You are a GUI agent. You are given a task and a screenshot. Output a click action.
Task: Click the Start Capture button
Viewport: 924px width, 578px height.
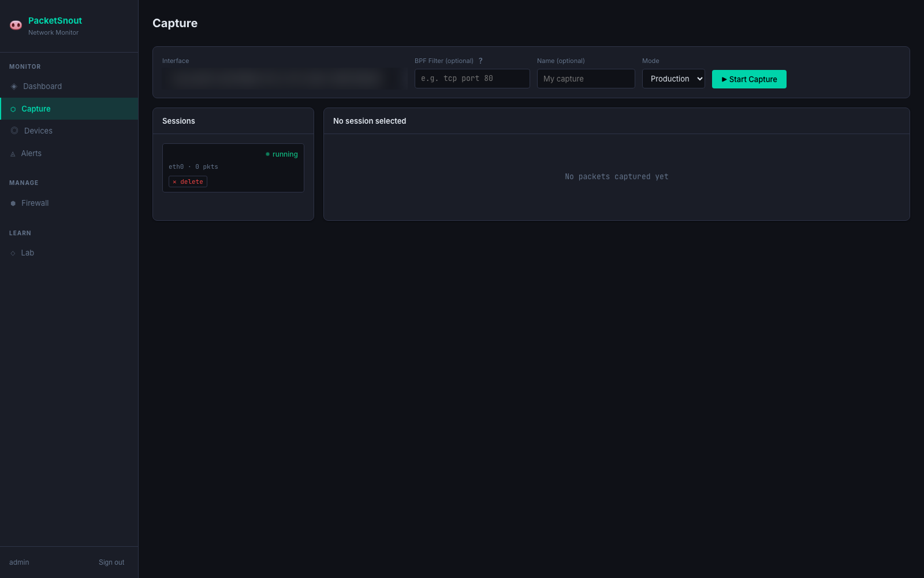(749, 79)
